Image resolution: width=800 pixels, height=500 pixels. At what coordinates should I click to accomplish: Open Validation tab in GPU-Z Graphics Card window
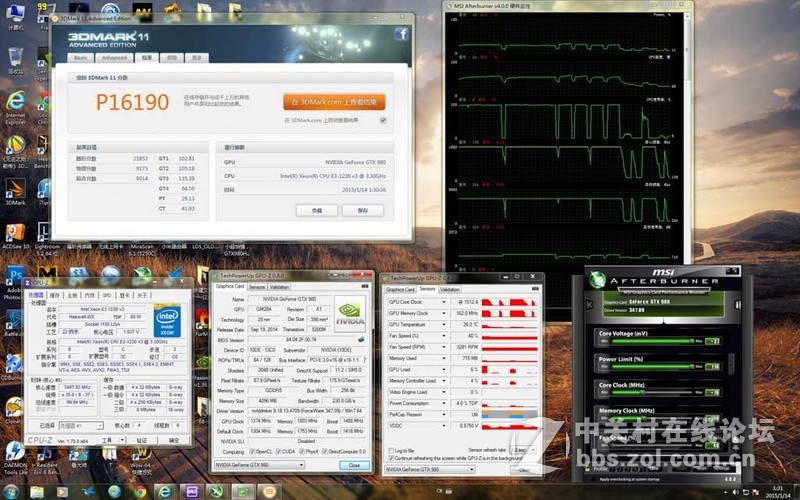279,287
